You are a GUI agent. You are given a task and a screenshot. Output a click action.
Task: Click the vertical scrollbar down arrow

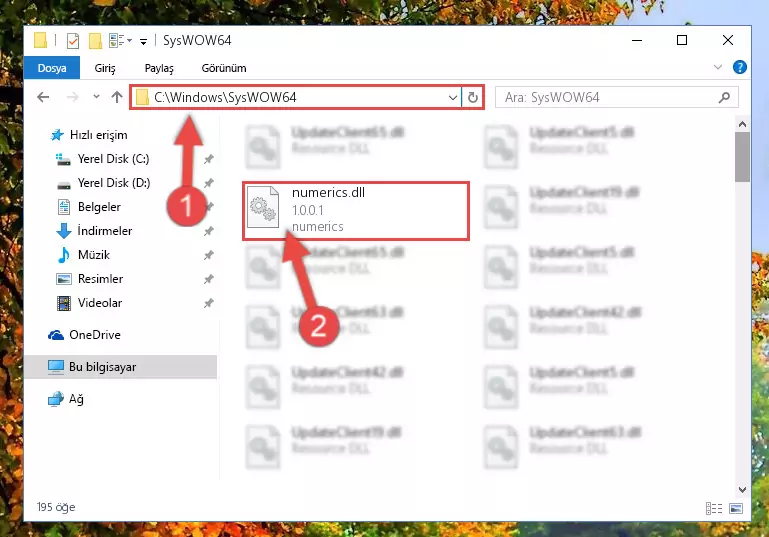pos(743,490)
